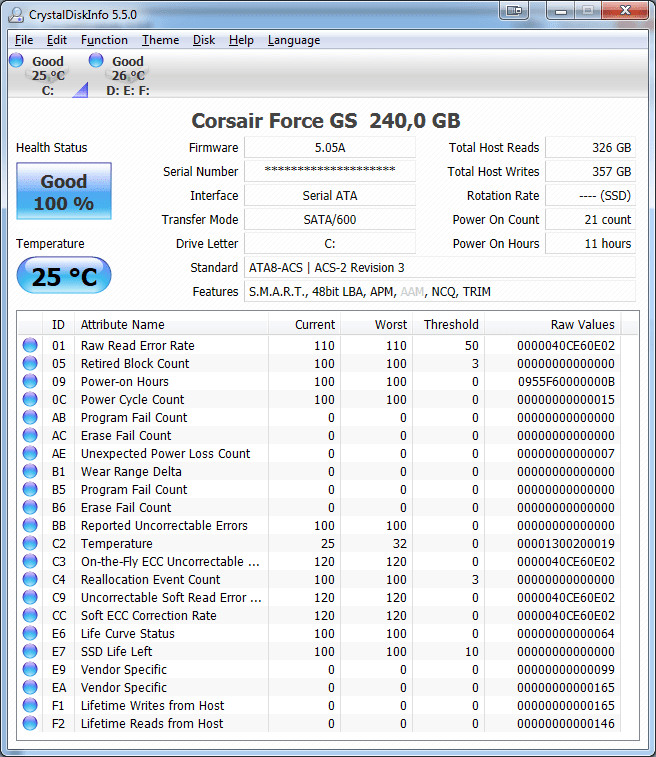Click the Power On Count 21 count field
This screenshot has height=757, width=656.
point(590,220)
